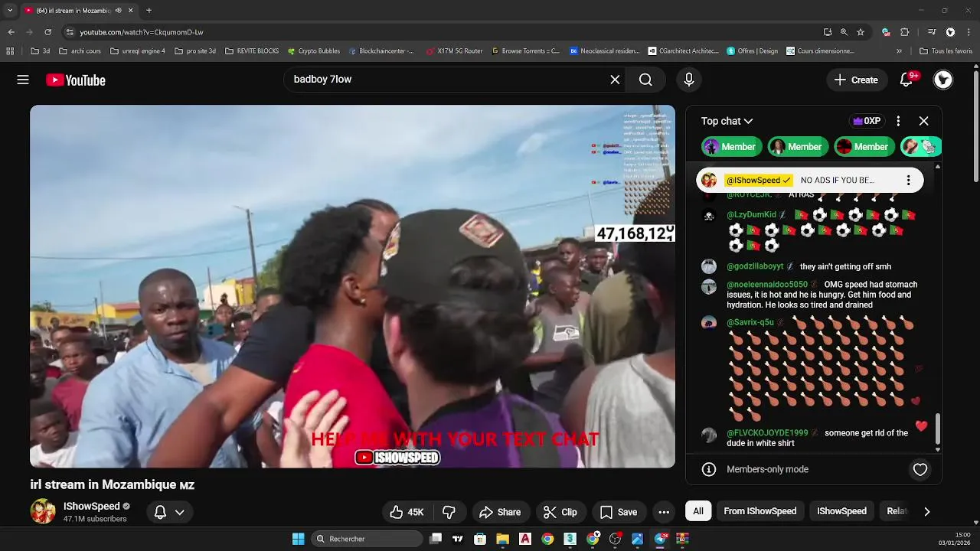
Task: Open YouTube notifications bell
Action: point(907,80)
